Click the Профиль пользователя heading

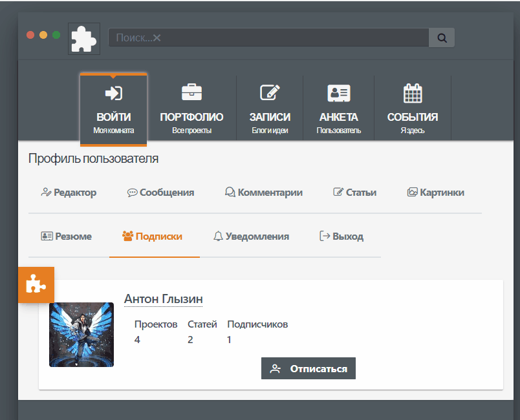point(94,158)
